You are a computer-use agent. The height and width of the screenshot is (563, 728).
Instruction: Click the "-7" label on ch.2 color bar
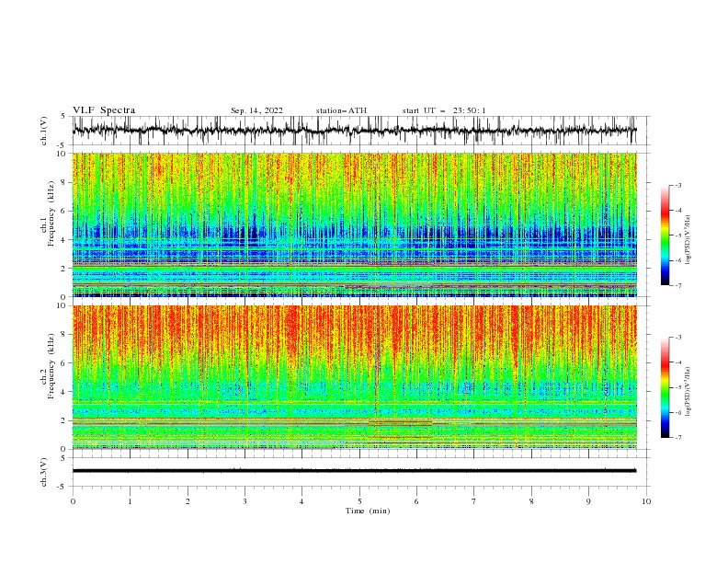click(677, 438)
